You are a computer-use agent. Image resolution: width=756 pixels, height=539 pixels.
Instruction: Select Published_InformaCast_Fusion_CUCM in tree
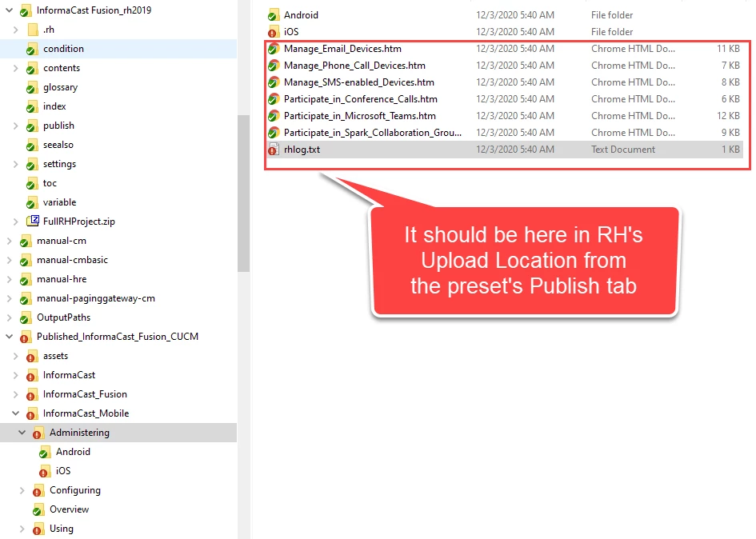pyautogui.click(x=117, y=337)
